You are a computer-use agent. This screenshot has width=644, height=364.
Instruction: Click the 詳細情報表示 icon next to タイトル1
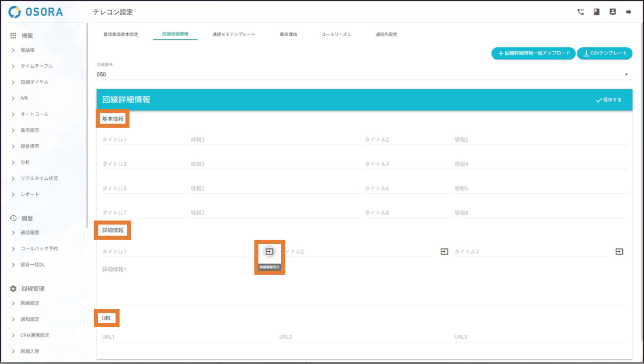(x=269, y=251)
